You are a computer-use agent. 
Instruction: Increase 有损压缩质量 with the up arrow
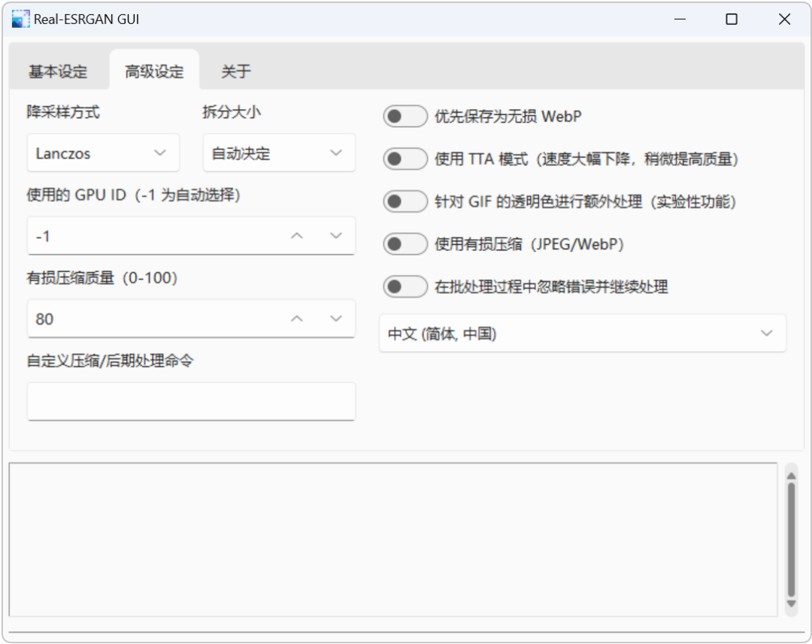[297, 319]
